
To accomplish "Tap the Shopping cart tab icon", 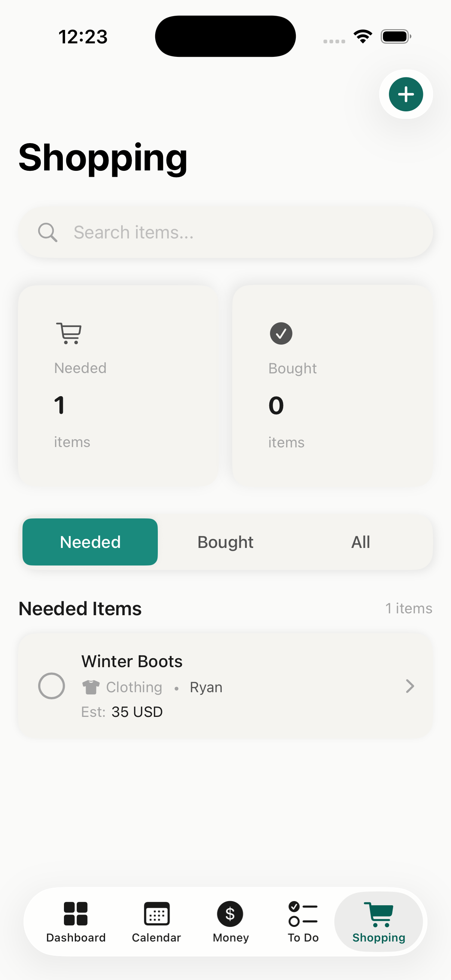I will tap(378, 915).
